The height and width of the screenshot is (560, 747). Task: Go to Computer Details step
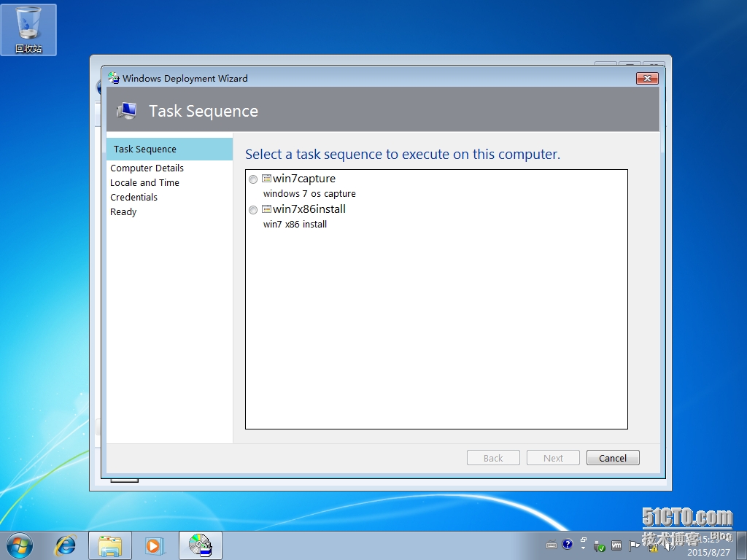tap(147, 168)
